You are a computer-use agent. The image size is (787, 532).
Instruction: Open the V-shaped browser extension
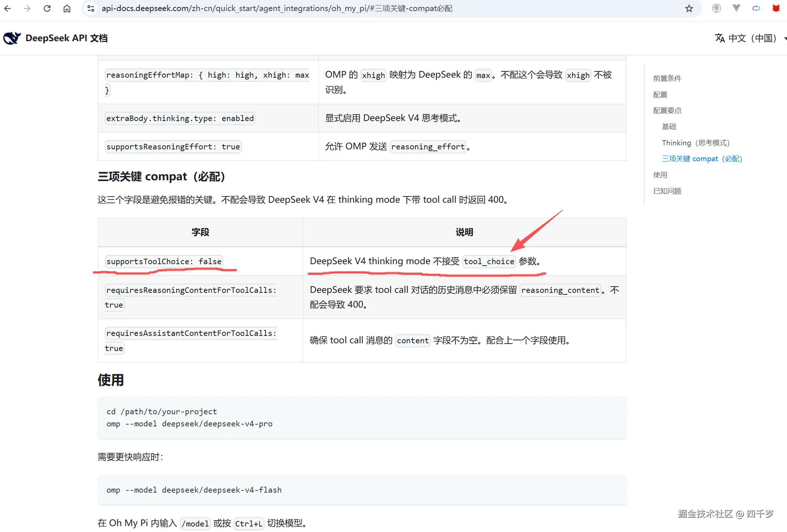tap(736, 8)
